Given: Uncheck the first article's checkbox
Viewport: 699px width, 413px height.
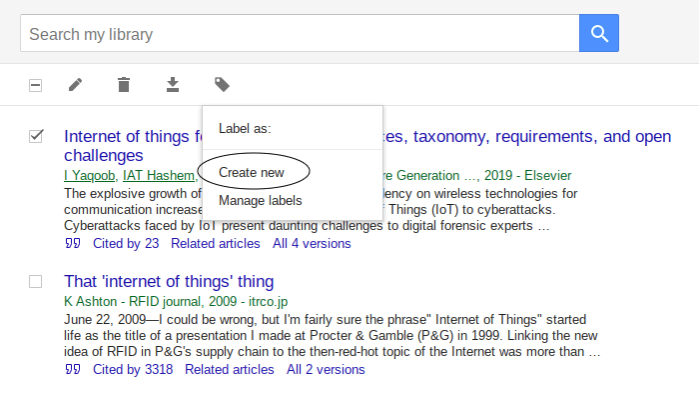Looking at the screenshot, I should (x=36, y=136).
